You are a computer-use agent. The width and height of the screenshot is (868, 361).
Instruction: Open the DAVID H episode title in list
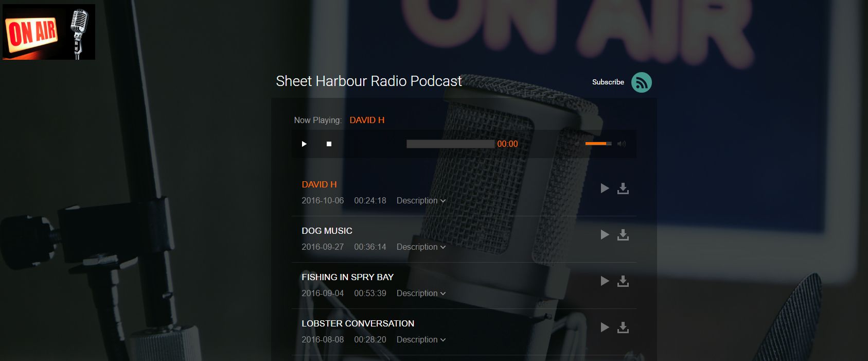(319, 184)
